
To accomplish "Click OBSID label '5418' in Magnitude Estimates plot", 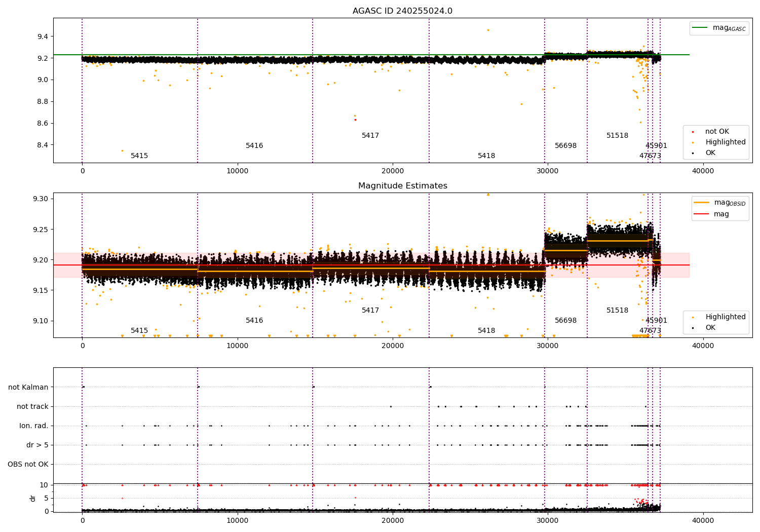I will (486, 331).
